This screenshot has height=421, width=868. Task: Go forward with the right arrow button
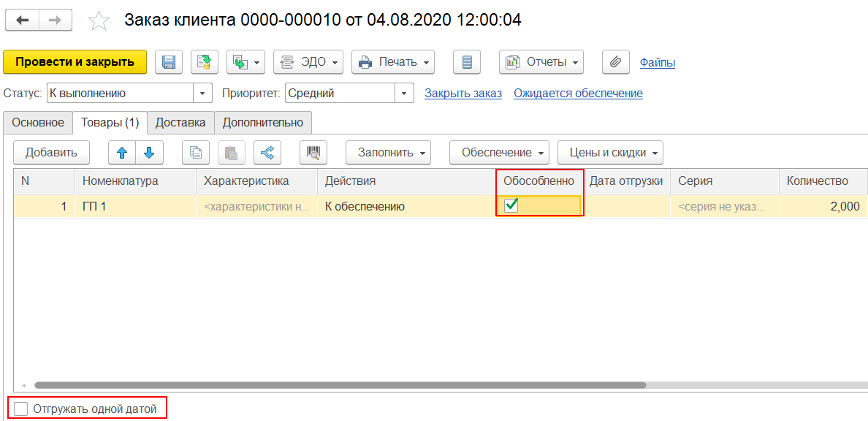[56, 20]
